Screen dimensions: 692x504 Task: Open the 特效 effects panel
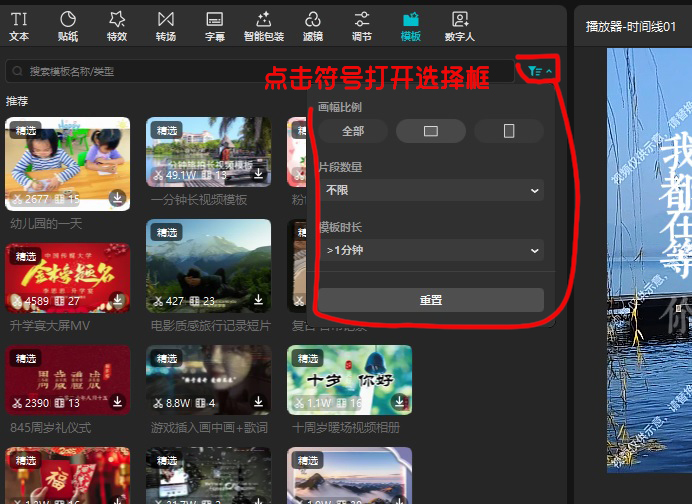tap(117, 25)
